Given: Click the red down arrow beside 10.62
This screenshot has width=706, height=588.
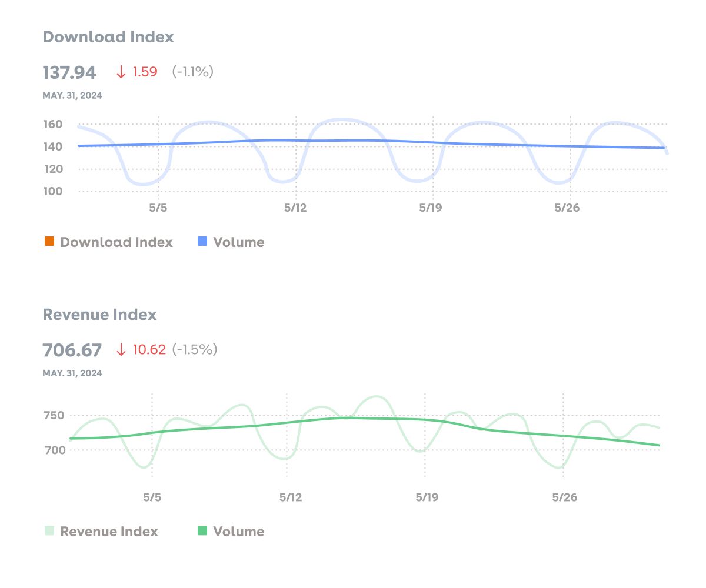Looking at the screenshot, I should [121, 349].
